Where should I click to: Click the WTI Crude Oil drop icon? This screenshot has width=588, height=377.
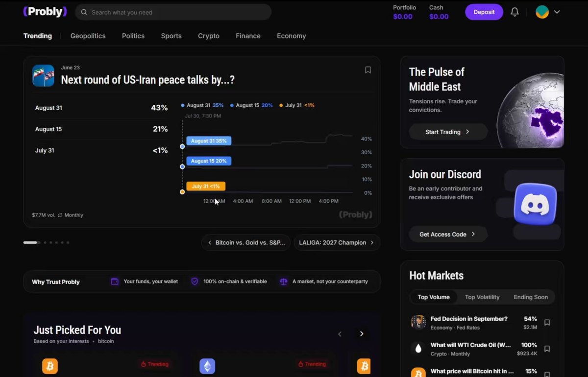(x=418, y=349)
